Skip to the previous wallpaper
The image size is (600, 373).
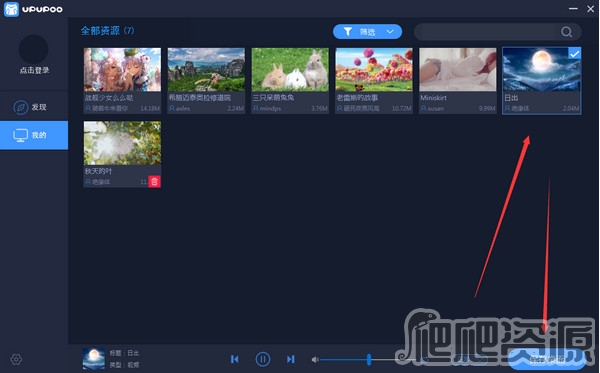(x=235, y=359)
